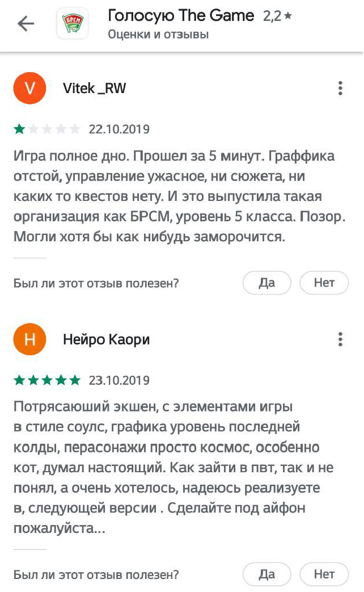This screenshot has height=592, width=364.
Task: Tap the review text starting with Потрясающий экшен
Action: point(173,468)
